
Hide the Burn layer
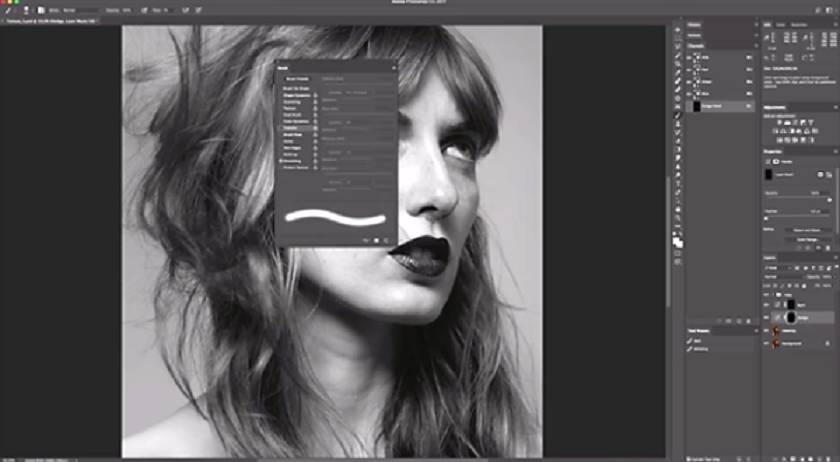click(766, 305)
